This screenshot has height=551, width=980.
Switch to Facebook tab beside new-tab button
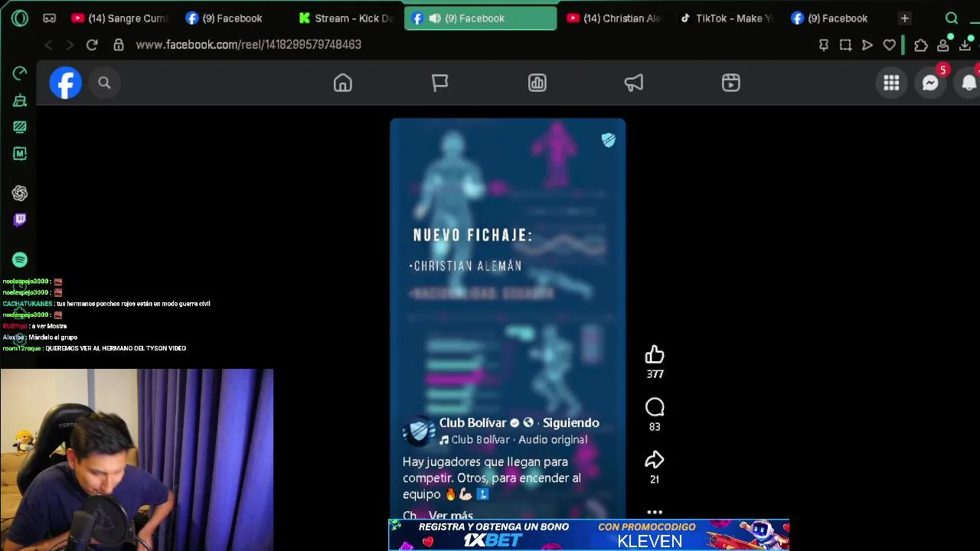837,18
